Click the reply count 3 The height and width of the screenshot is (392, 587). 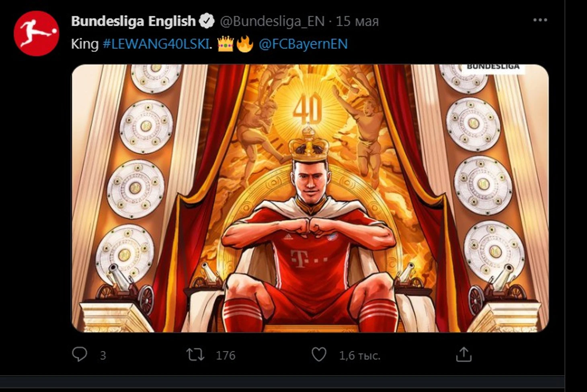103,355
